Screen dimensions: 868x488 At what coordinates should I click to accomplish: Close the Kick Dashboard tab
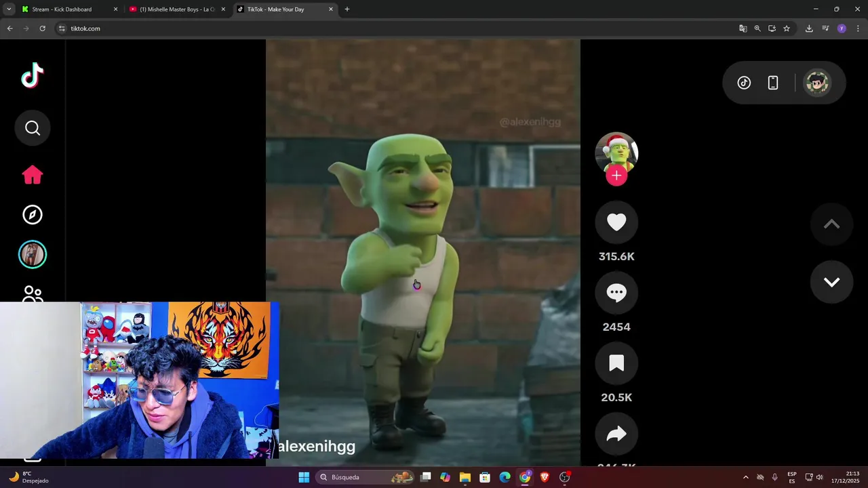tap(115, 9)
